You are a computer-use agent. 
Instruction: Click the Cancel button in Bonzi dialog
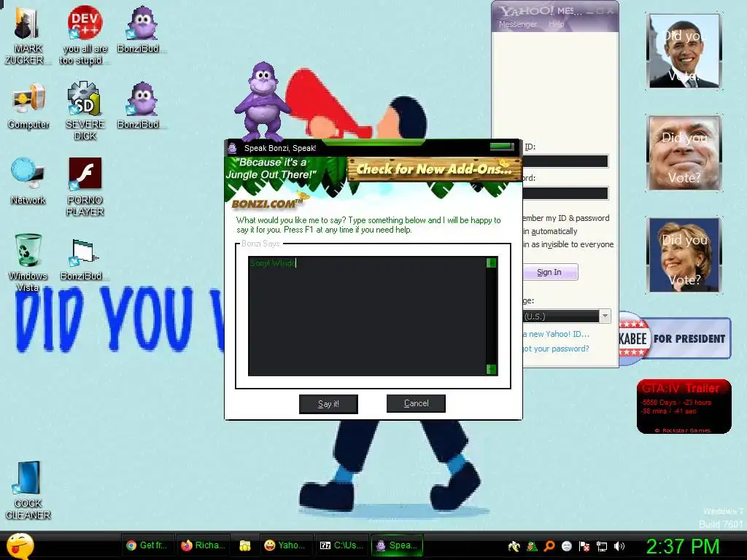[416, 403]
